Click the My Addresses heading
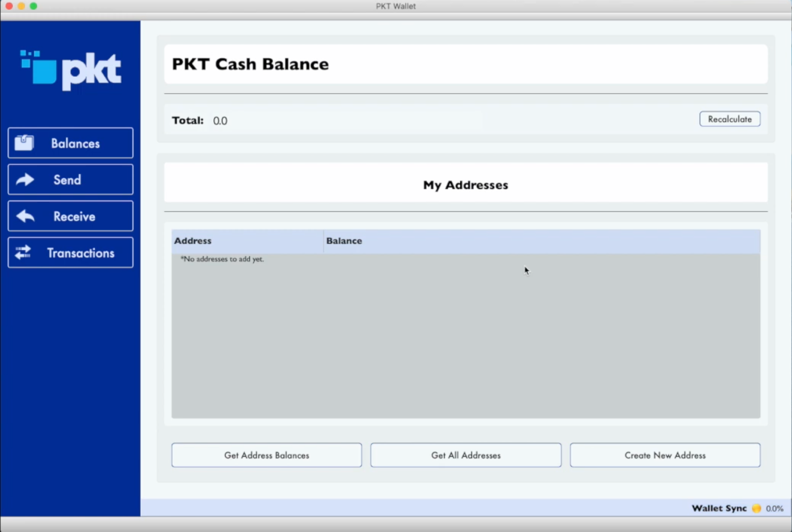792x532 pixels. point(465,185)
